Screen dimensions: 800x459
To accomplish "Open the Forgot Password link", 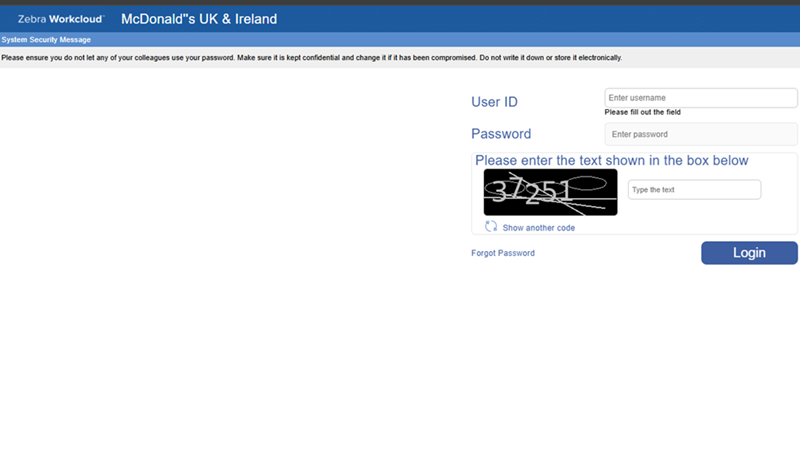I will pyautogui.click(x=503, y=253).
